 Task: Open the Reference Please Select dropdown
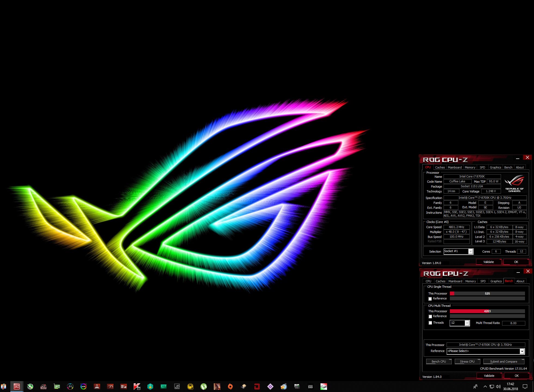486,351
